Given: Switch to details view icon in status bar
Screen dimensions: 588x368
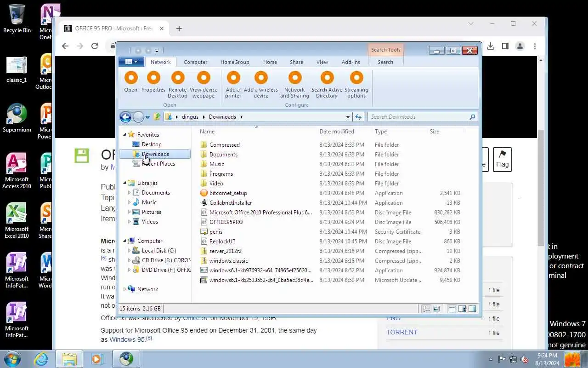Looking at the screenshot, I should click(426, 309).
